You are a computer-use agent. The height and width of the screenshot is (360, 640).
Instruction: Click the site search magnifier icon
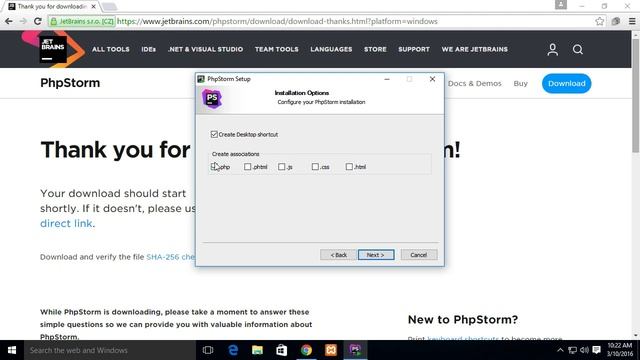(x=578, y=49)
